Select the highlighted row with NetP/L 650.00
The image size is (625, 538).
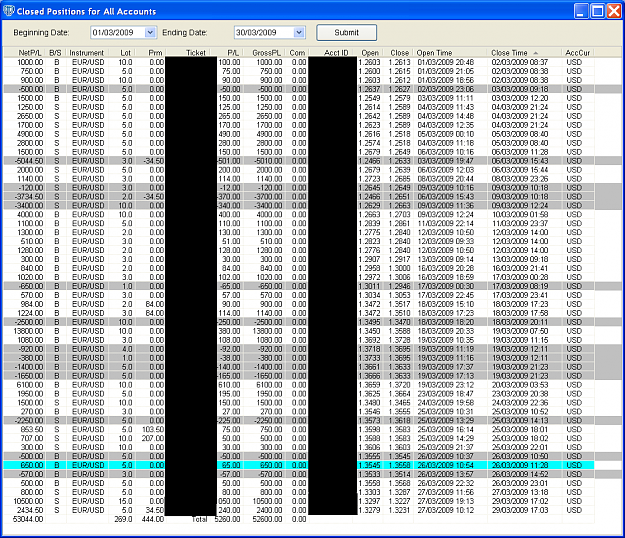[x=299, y=465]
